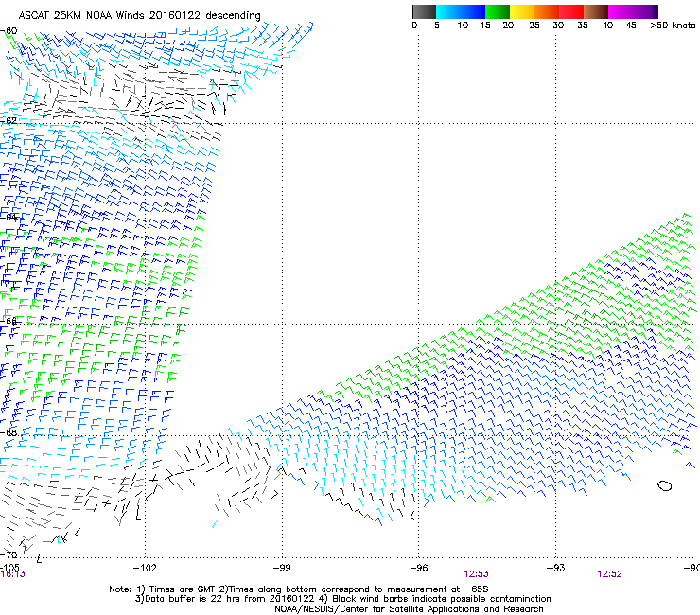
Task: Click the -62 latitude axis label
Action: (x=9, y=120)
